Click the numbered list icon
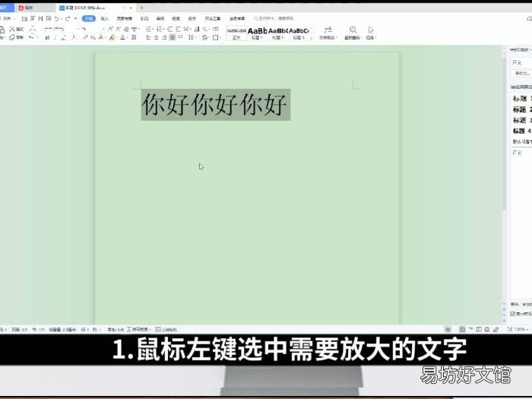 click(159, 29)
